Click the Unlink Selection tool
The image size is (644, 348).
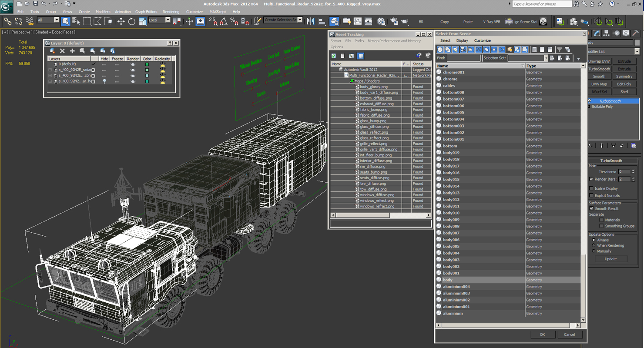[x=18, y=21]
